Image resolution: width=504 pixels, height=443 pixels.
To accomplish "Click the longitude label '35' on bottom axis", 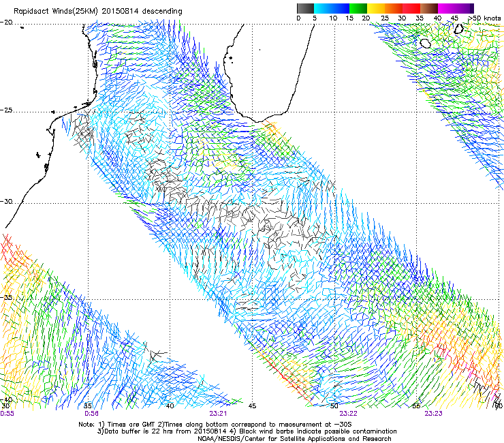I will [87, 406].
